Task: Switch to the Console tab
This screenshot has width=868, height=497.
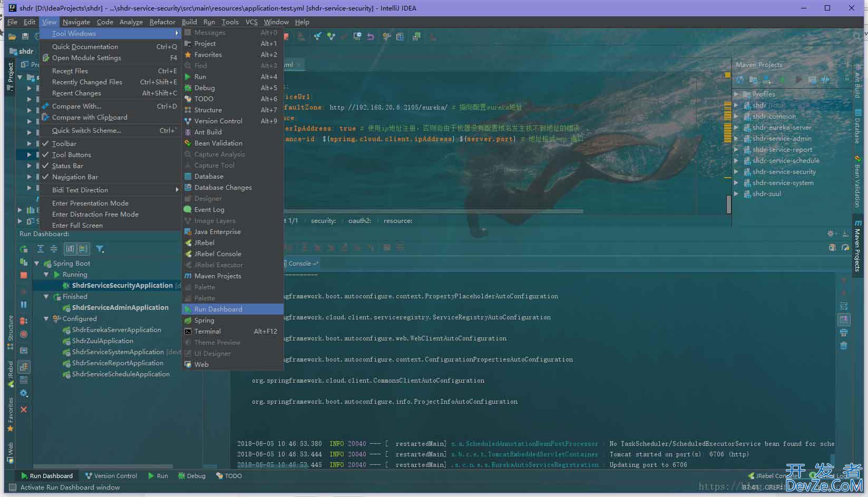Action: 303,264
